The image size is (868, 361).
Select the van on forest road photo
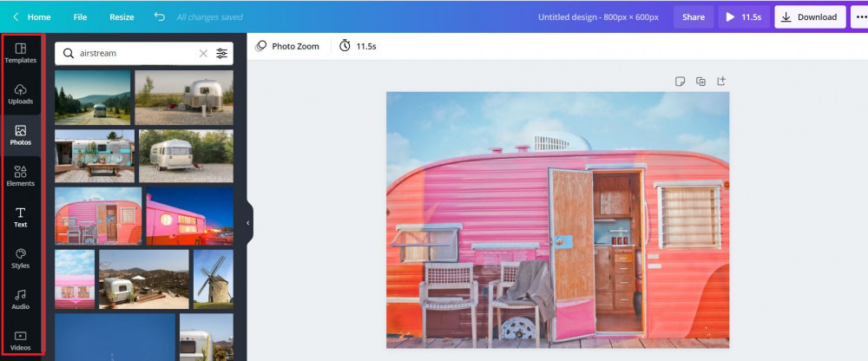93,97
